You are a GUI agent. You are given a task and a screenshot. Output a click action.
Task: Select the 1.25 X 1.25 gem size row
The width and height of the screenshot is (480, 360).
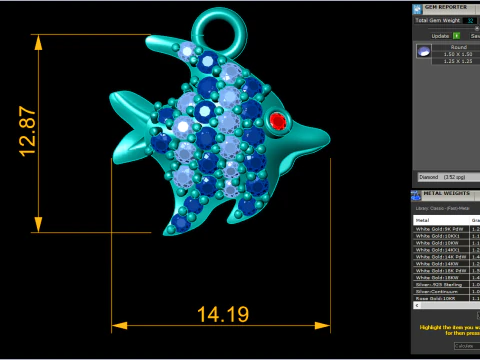(x=457, y=61)
